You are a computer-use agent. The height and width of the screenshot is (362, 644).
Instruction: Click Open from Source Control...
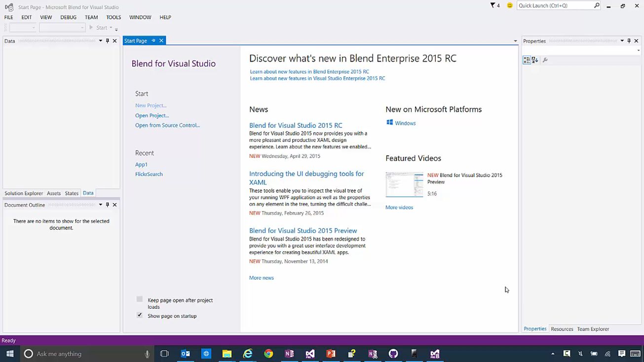coord(167,125)
